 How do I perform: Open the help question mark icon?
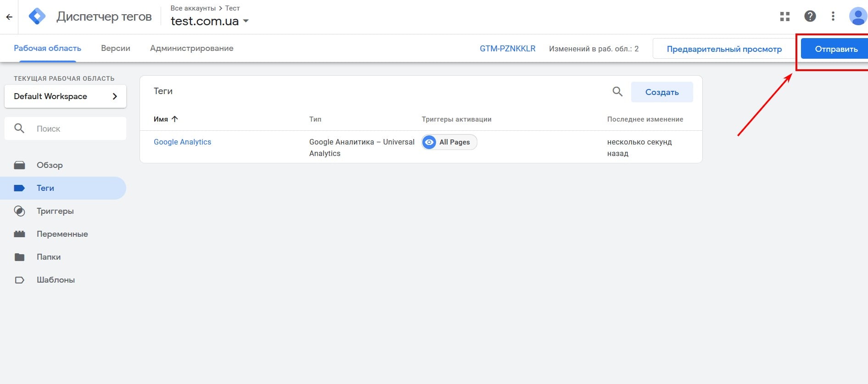810,17
